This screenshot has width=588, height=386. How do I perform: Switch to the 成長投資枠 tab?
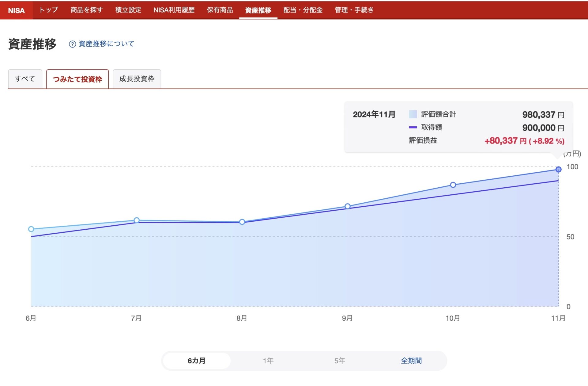click(137, 79)
